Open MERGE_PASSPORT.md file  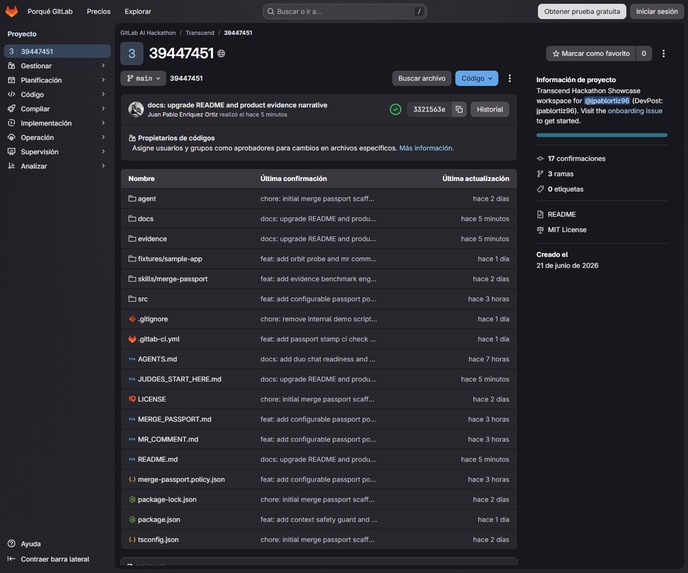click(175, 419)
